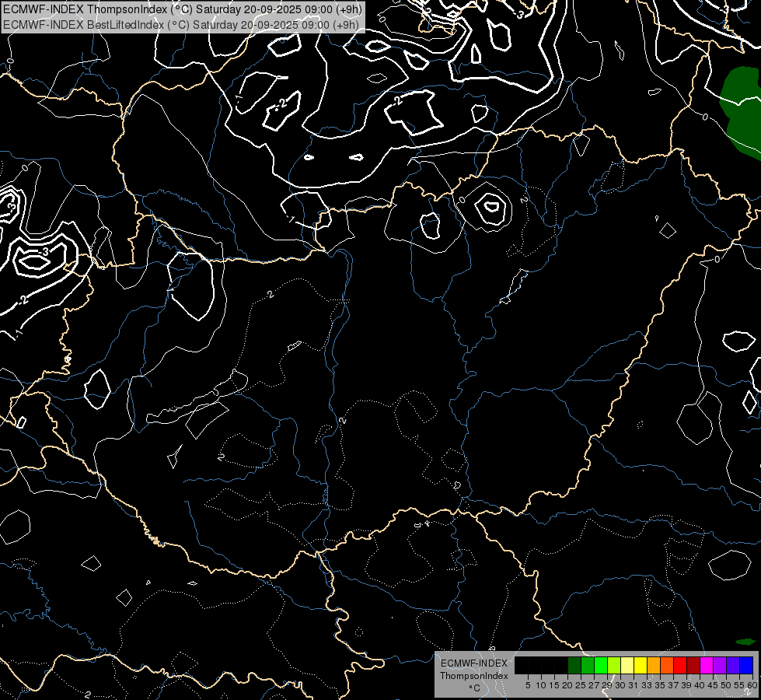Click the bright green 27–29 legend swatch

(600, 665)
